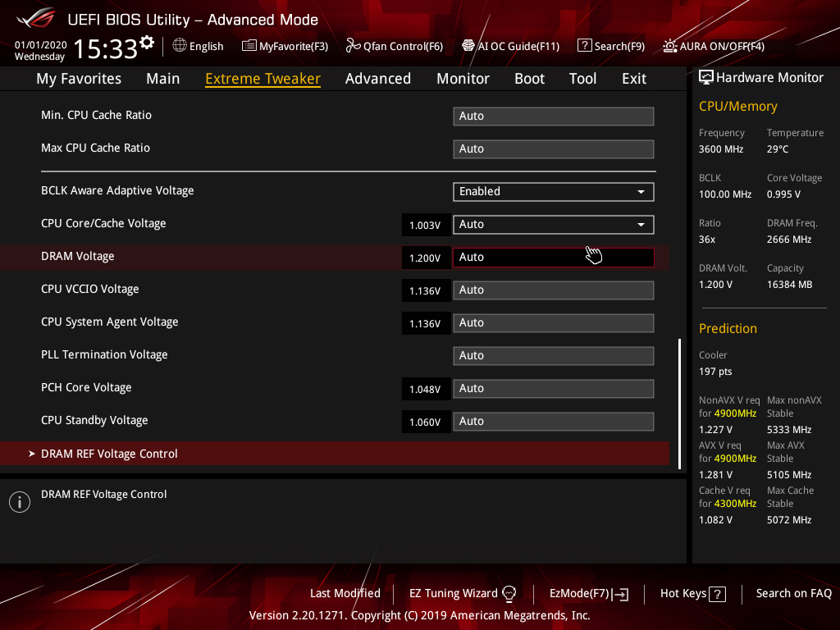Open the Tool tab

[583, 79]
